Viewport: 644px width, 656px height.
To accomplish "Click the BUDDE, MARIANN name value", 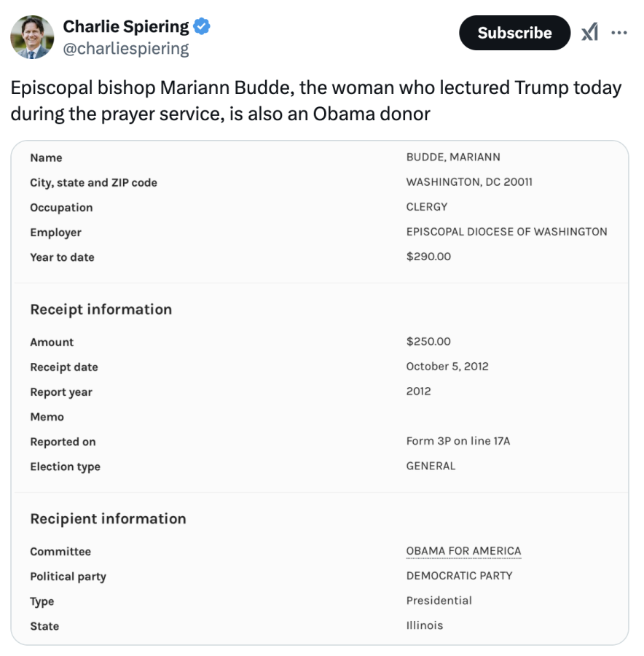I will [453, 157].
